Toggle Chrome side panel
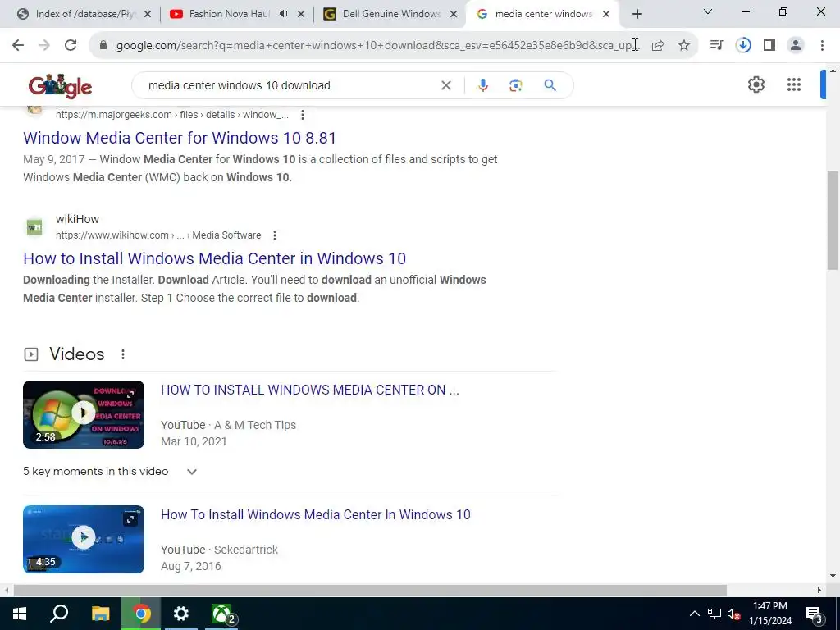840x630 pixels. pos(769,46)
